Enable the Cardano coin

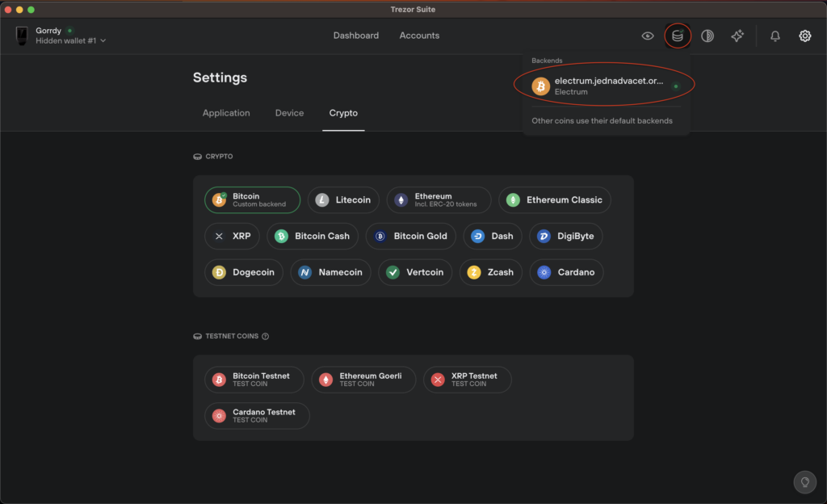566,272
